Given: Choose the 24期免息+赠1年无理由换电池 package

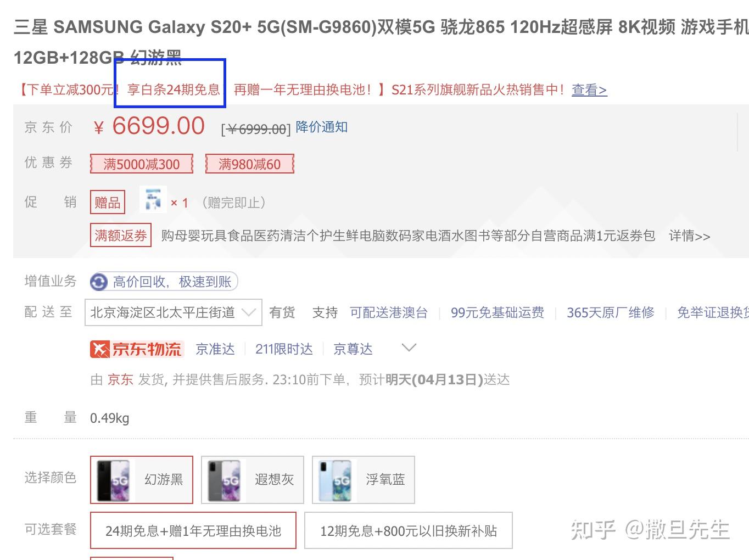Looking at the screenshot, I should [193, 530].
